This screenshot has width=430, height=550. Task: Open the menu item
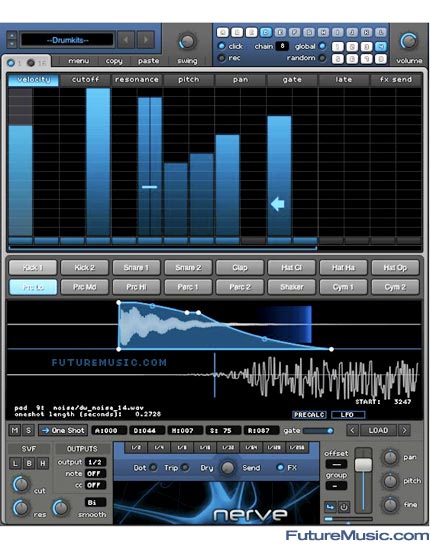coord(79,61)
